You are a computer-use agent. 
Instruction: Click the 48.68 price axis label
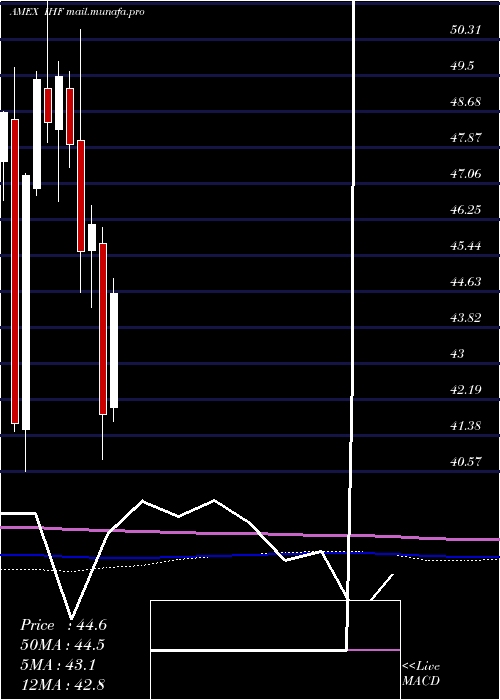click(x=466, y=102)
